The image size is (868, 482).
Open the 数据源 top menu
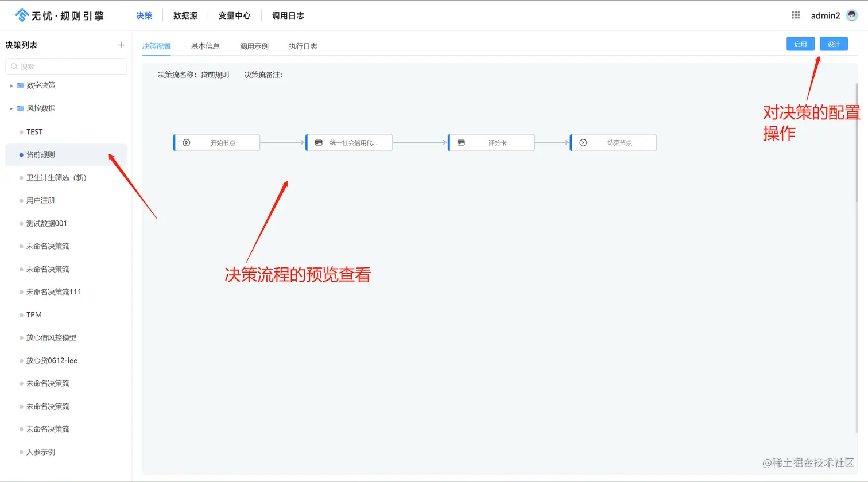click(x=185, y=15)
